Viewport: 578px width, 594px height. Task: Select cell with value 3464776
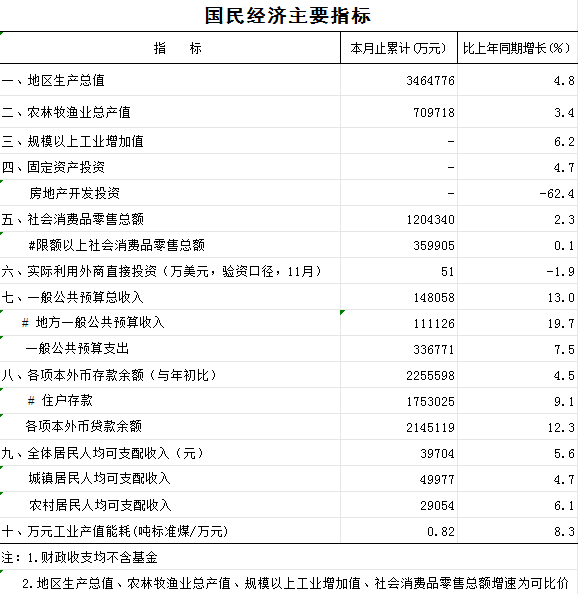click(399, 80)
